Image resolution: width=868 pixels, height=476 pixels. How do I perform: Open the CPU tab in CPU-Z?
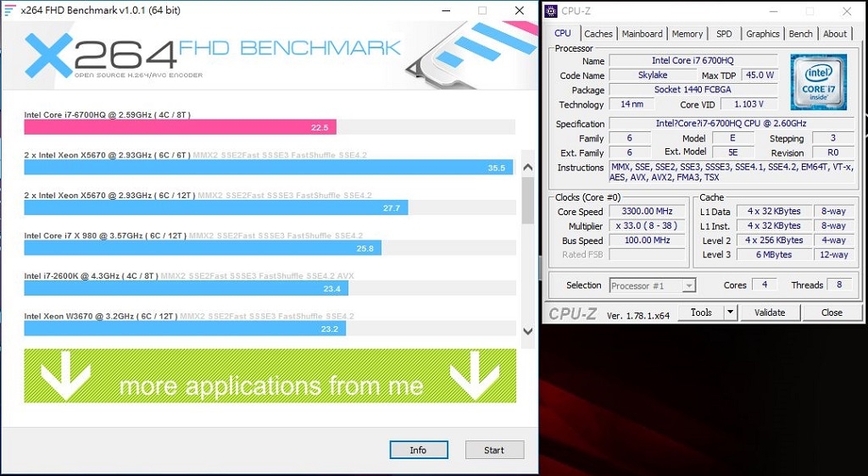pyautogui.click(x=563, y=33)
